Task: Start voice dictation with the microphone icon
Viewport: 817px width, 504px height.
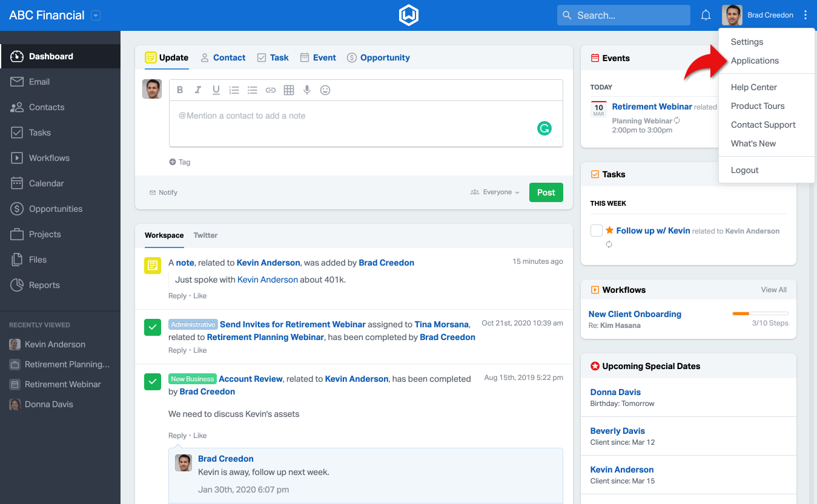Action: (307, 90)
